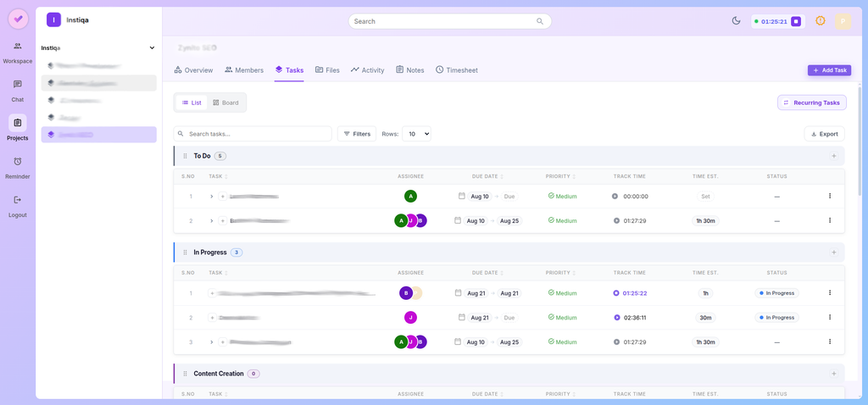Viewport: 868px width, 405px height.
Task: Click the 'Aug 25' due date in To Do row 2
Action: pyautogui.click(x=509, y=221)
